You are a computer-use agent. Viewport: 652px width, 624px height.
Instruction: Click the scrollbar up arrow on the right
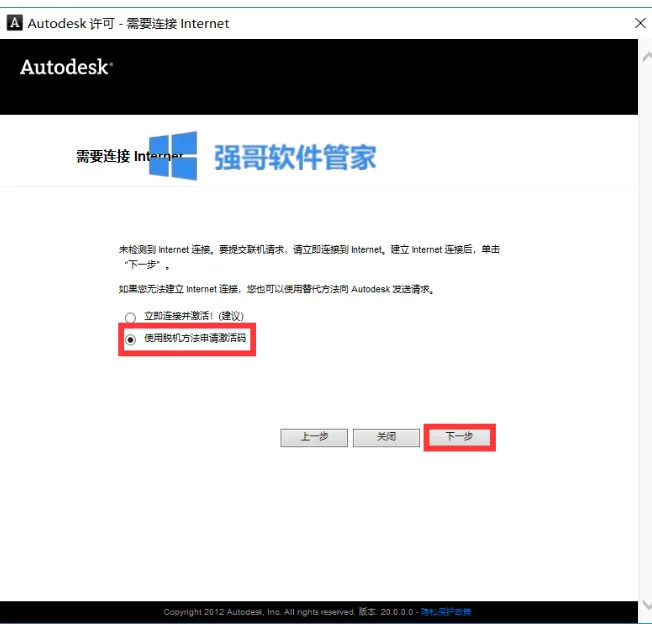tap(647, 57)
